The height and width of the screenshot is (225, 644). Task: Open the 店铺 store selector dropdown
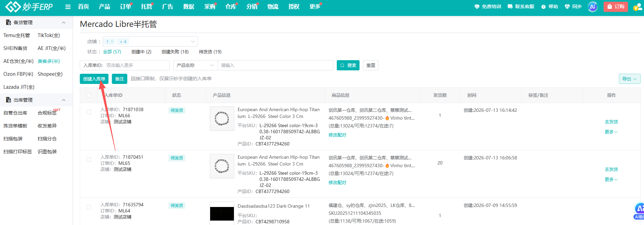click(x=150, y=41)
